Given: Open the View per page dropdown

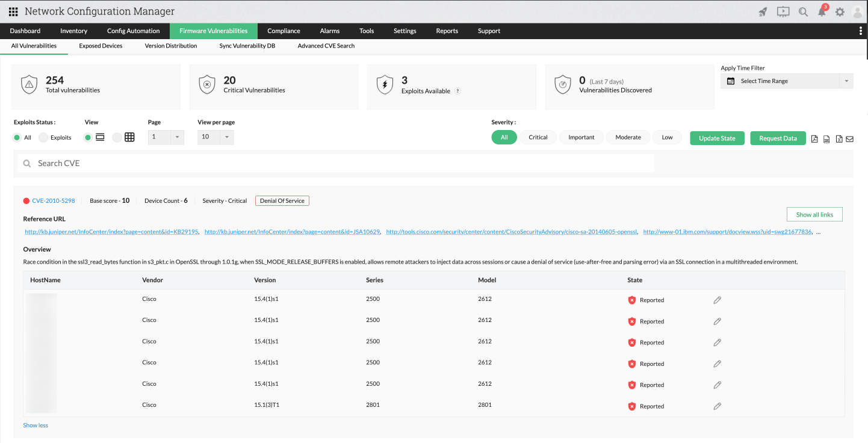Looking at the screenshot, I should (x=215, y=137).
